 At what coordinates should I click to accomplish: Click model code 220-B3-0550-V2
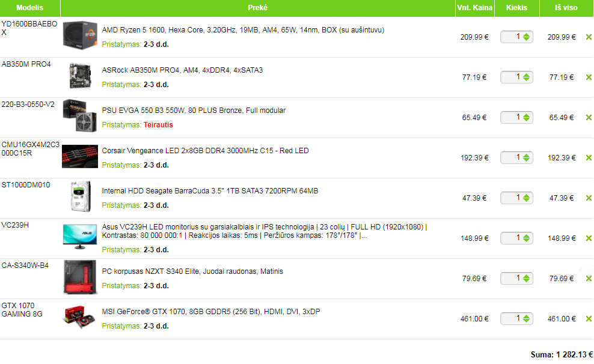[28, 105]
